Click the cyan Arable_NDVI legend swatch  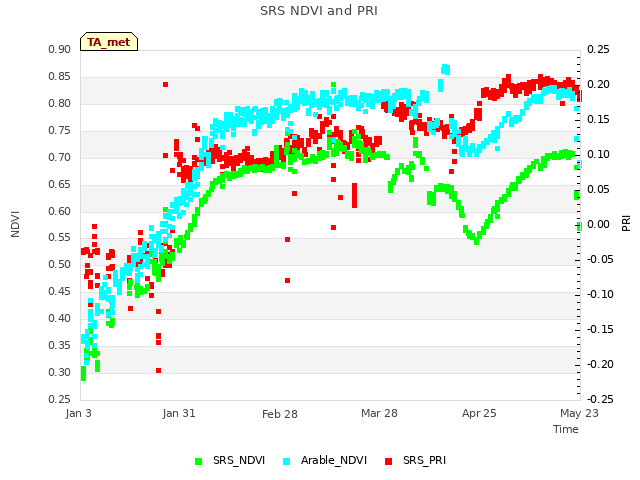287,461
